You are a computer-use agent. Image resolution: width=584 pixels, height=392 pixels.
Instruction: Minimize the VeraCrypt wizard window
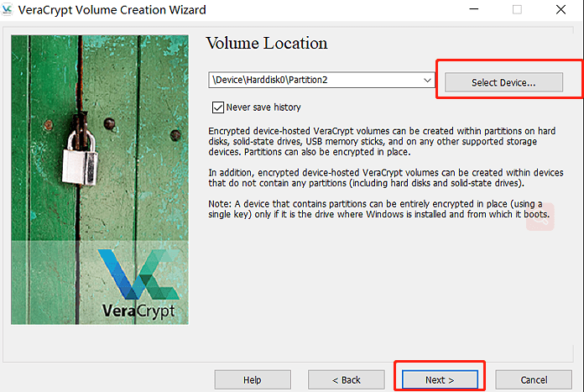(x=474, y=9)
